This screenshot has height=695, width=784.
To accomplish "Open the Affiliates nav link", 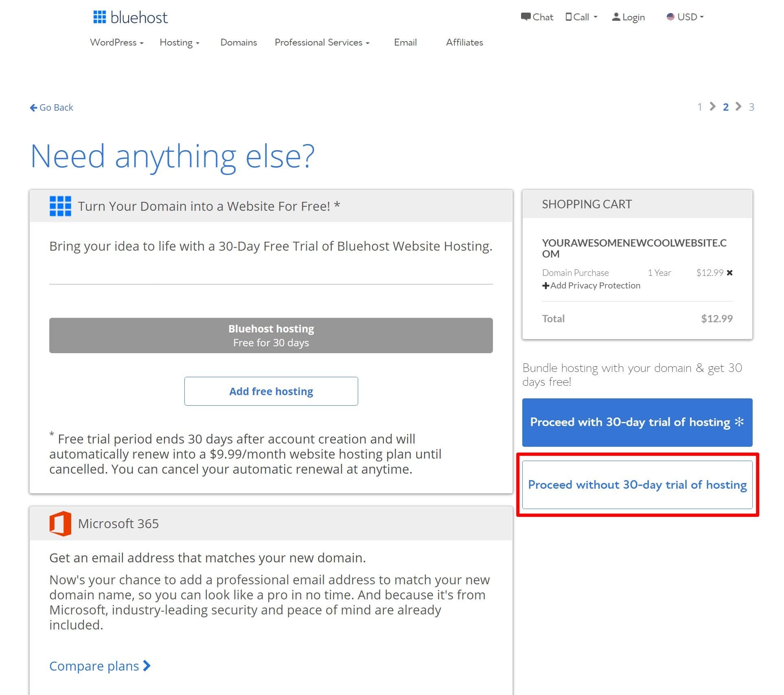I will point(464,42).
